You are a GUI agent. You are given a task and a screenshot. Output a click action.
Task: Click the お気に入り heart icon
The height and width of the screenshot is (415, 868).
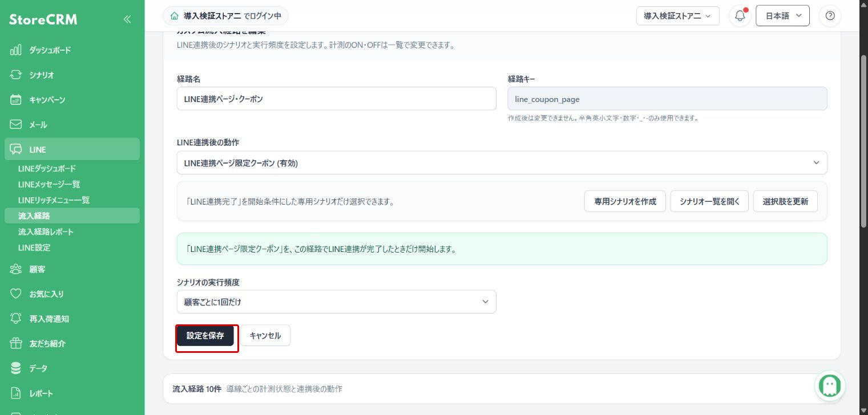(x=16, y=294)
